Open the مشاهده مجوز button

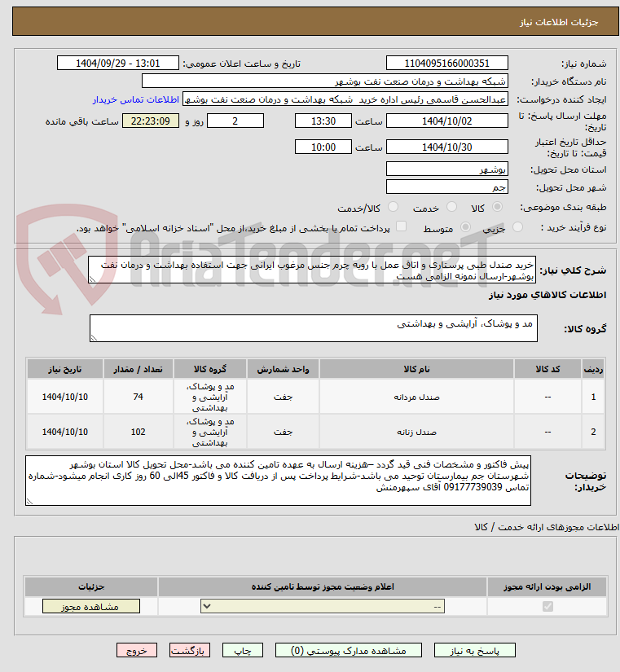[x=91, y=606]
